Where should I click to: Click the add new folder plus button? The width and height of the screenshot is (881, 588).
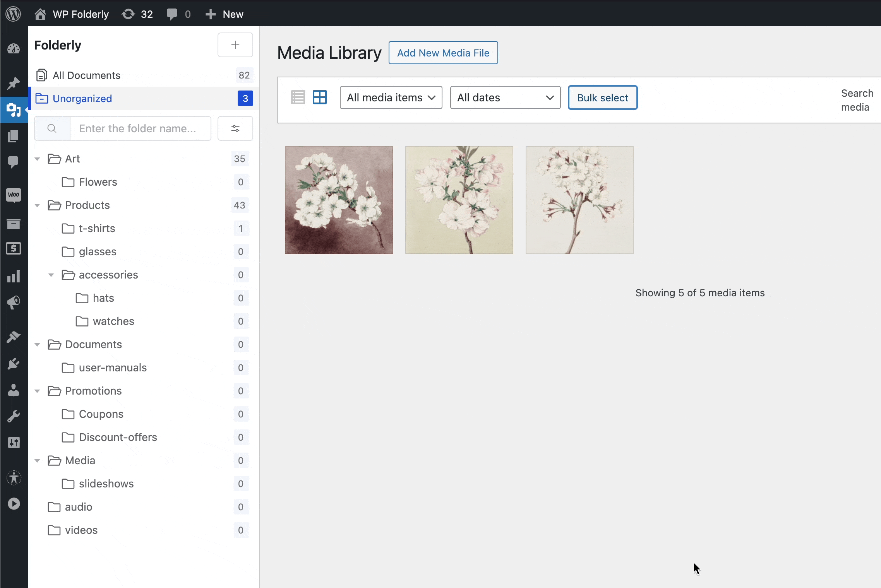point(235,45)
